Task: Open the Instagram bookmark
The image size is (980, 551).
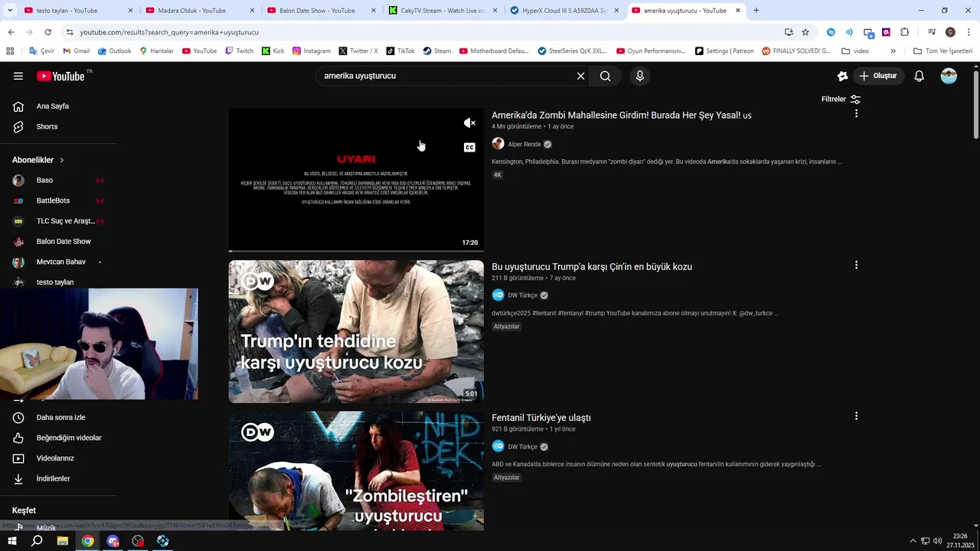Action: point(311,51)
